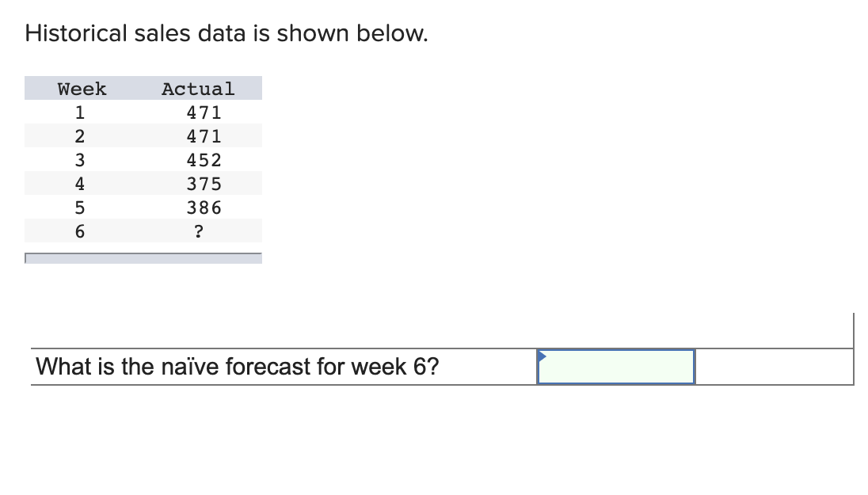Click the Week column header
The height and width of the screenshot is (495, 868).
pyautogui.click(x=80, y=89)
